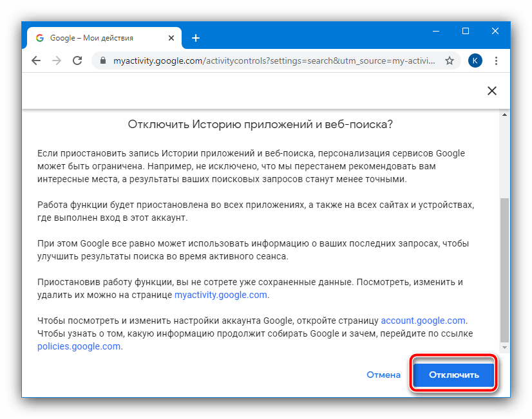Image resolution: width=532 pixels, height=419 pixels.
Task: Open the myactivity.google.com link
Action: click(221, 295)
